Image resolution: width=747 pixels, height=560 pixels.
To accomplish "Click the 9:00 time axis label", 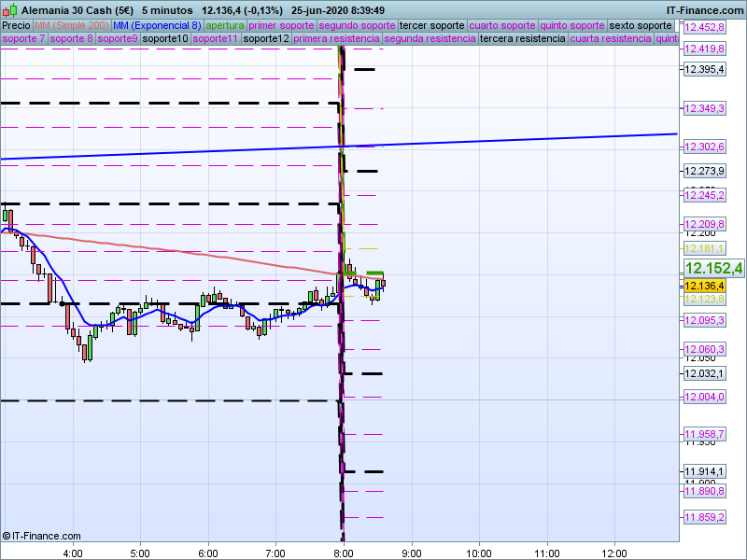I will click(412, 553).
